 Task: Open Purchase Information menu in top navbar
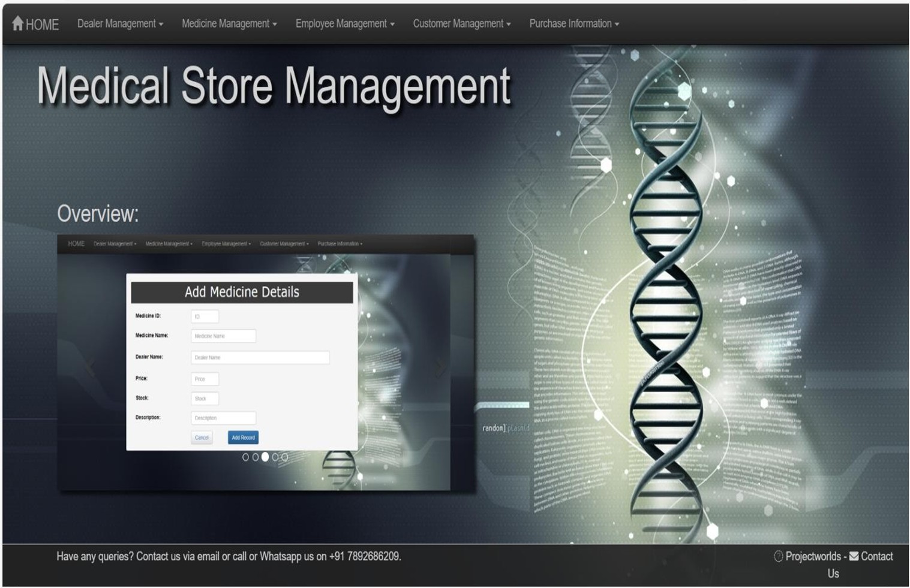click(x=573, y=24)
